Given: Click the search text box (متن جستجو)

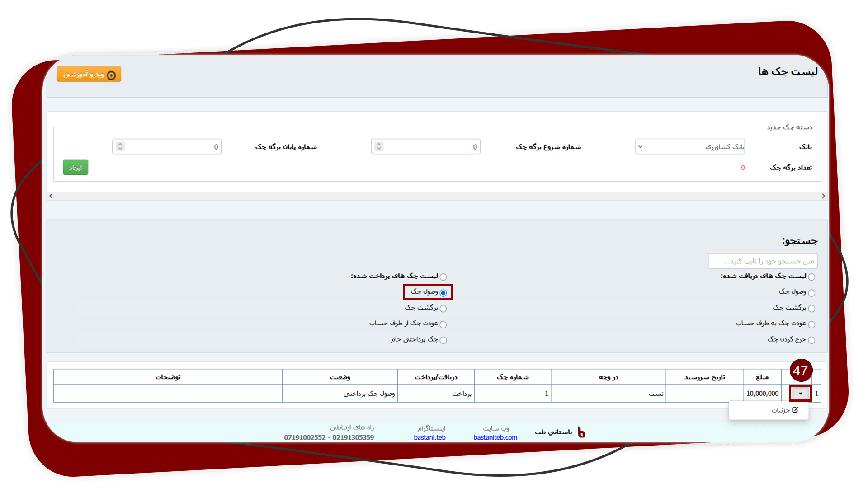Looking at the screenshot, I should coord(763,261).
